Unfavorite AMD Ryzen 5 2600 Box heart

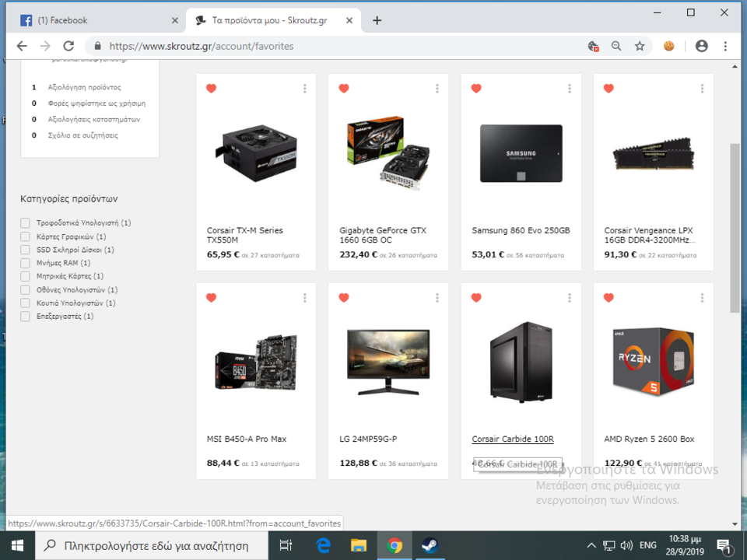608,298
